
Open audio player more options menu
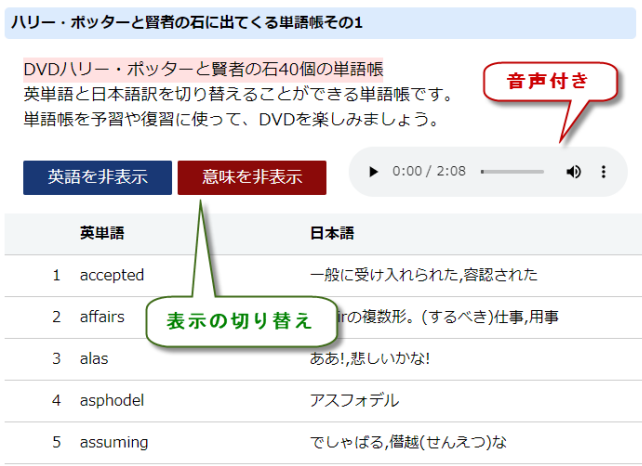coord(604,172)
